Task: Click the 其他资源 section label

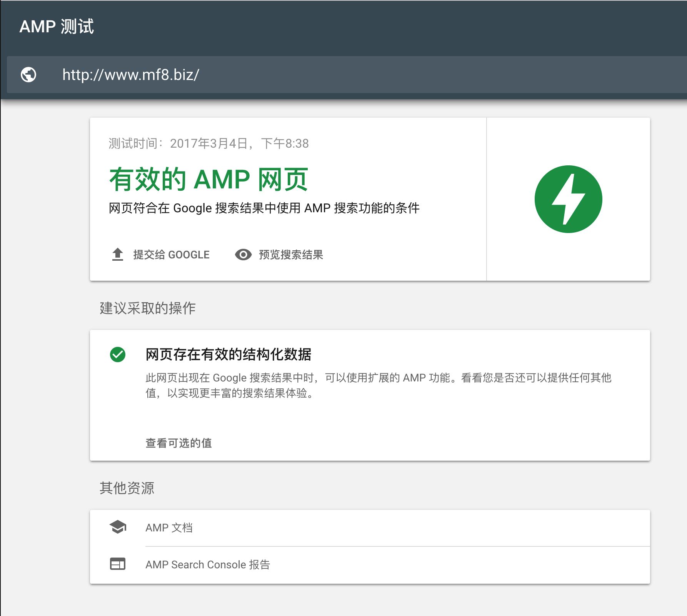Action: point(127,488)
